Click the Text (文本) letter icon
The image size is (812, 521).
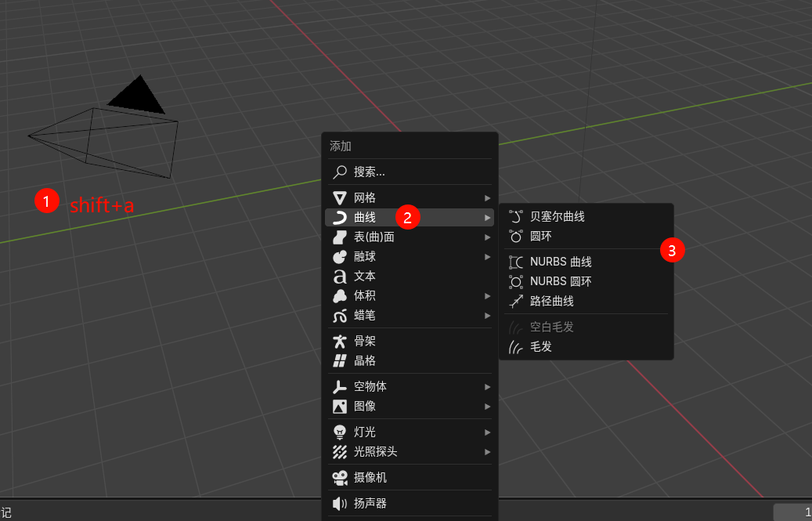coord(340,277)
